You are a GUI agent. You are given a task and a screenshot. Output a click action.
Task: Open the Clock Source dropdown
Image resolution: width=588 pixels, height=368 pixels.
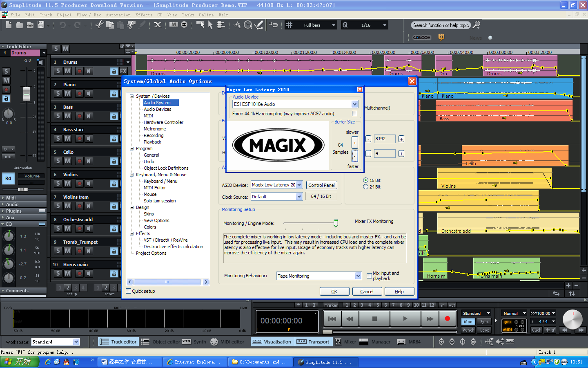[x=299, y=197]
